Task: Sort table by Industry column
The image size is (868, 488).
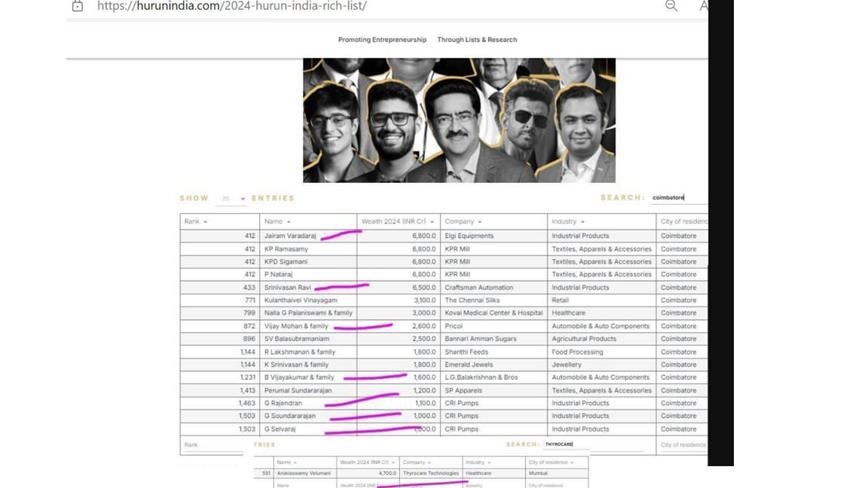Action: tap(568, 221)
